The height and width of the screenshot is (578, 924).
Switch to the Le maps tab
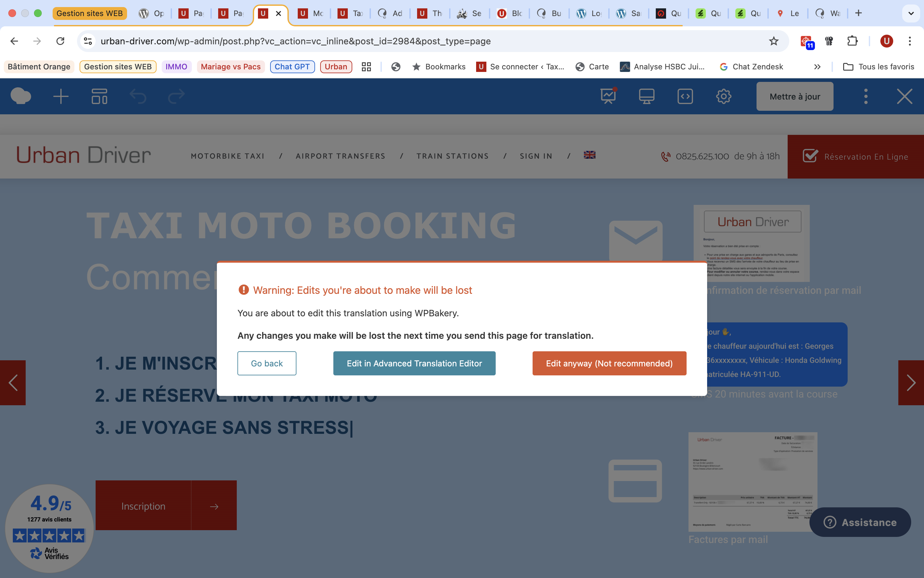[x=788, y=13]
